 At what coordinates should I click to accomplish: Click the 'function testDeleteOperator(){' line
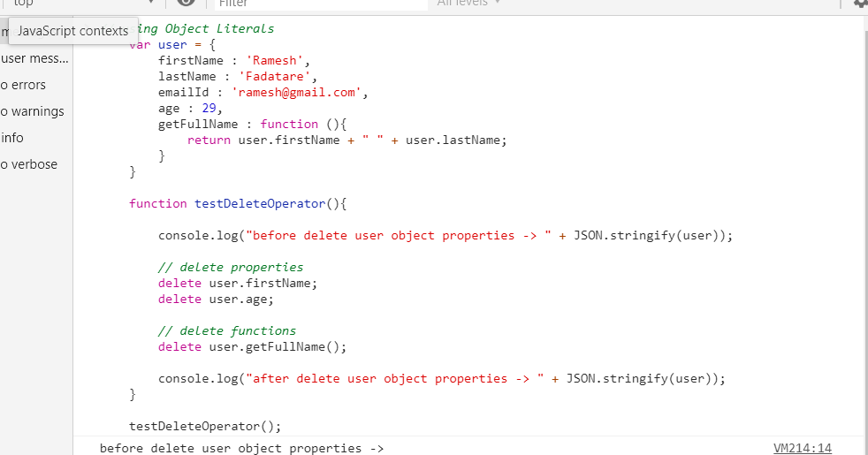click(238, 204)
